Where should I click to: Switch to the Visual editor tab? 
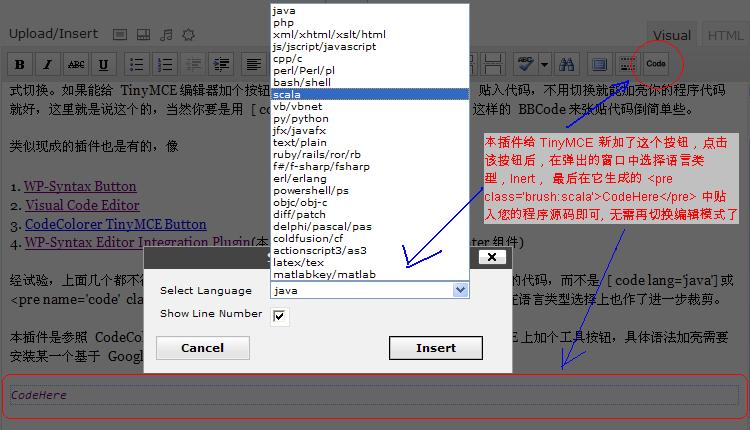click(x=671, y=35)
